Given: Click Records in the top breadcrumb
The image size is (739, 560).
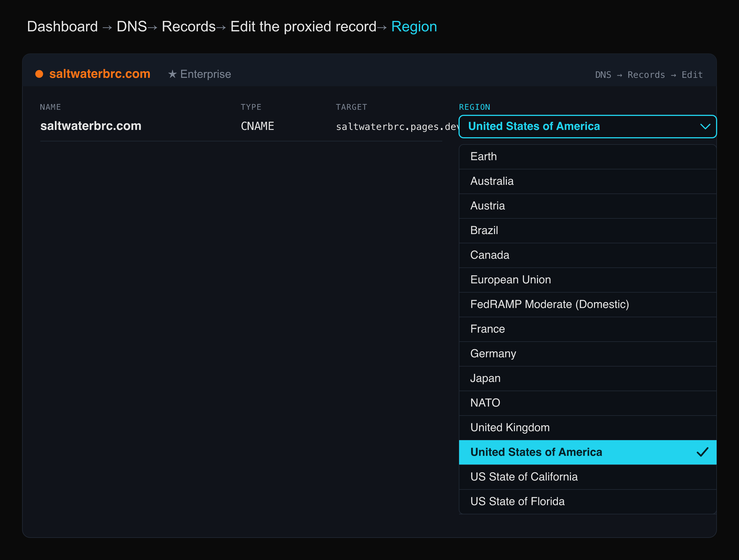Looking at the screenshot, I should (x=188, y=27).
